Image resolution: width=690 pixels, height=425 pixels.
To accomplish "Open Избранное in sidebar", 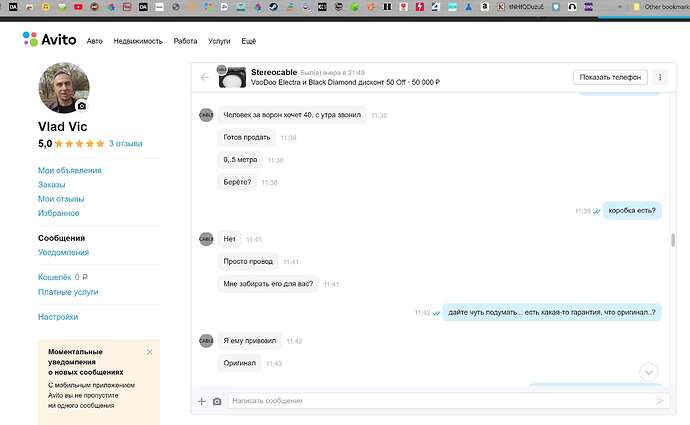I will [x=59, y=213].
